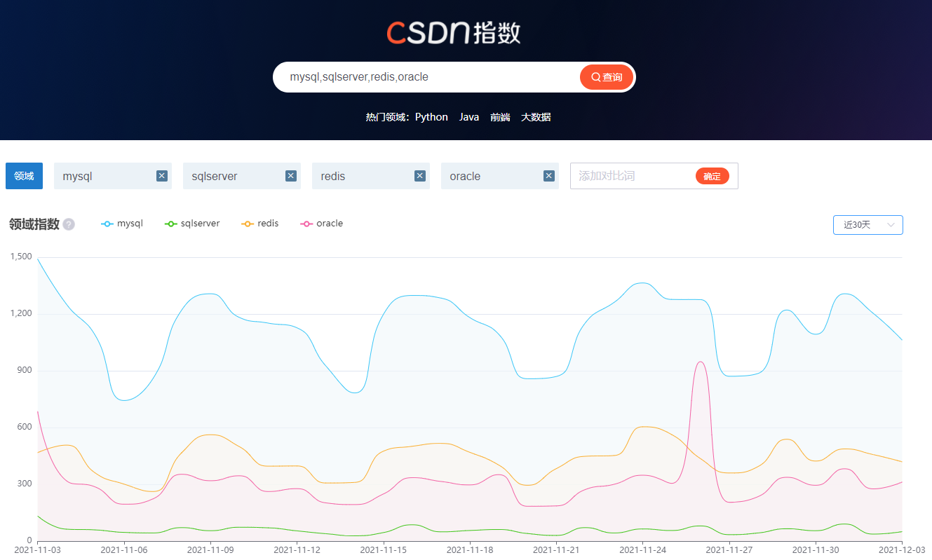Click the 热门领域 label
This screenshot has width=932, height=560.
[388, 117]
